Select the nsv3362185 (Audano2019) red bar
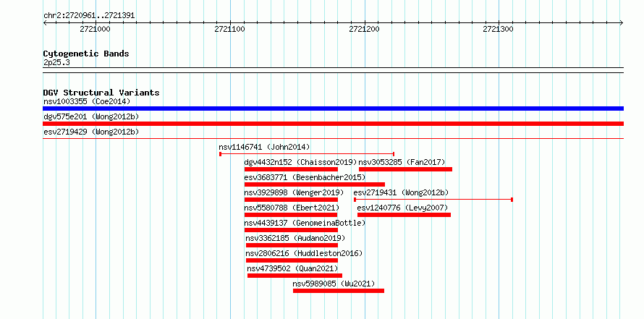Image resolution: width=644 pixels, height=319 pixels. 292,245
